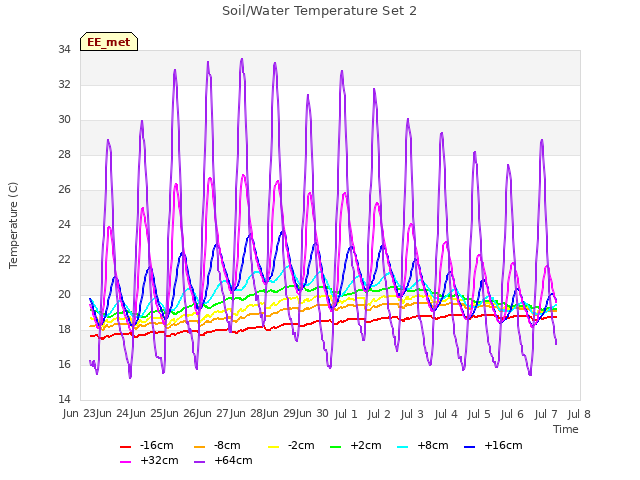The height and width of the screenshot is (480, 640).
Task: Click the orange -8cm legend swatch
Action: coord(200,447)
